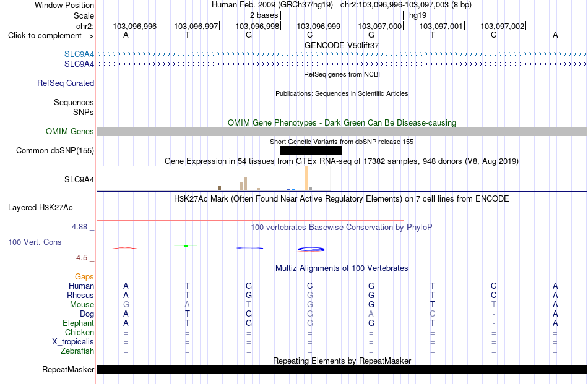This screenshot has height=384, width=588.
Task: Click the tallest orange GTEx expression bar
Action: [306, 178]
